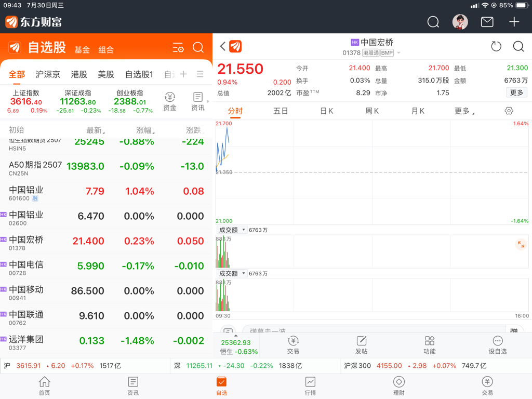Open 资讯 in bottom navigation bar
Image resolution: width=532 pixels, height=399 pixels.
tap(133, 386)
